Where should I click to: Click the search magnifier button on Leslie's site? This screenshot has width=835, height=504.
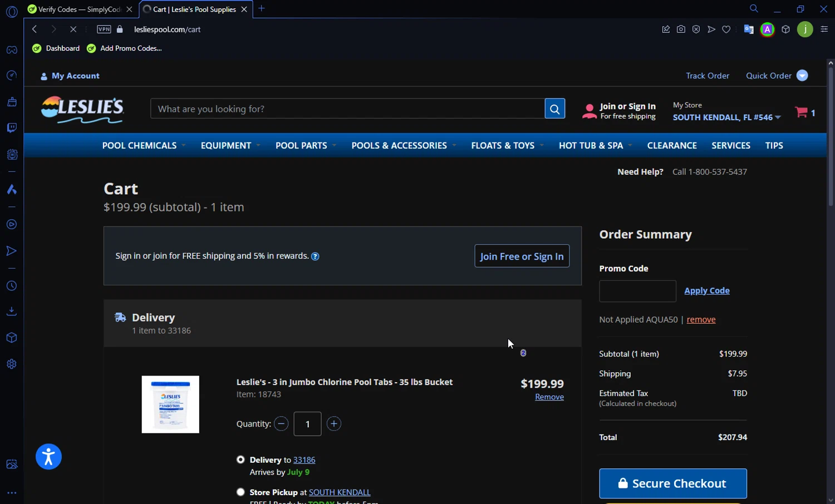point(554,109)
